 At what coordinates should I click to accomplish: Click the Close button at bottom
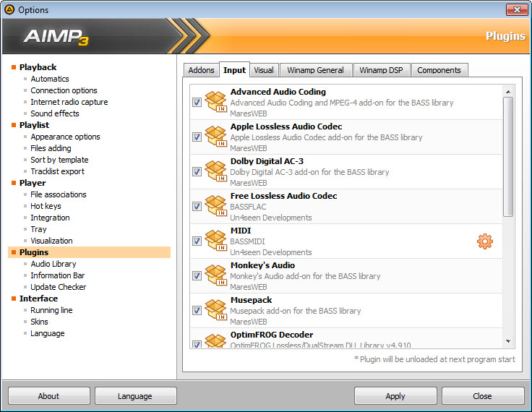coord(483,395)
